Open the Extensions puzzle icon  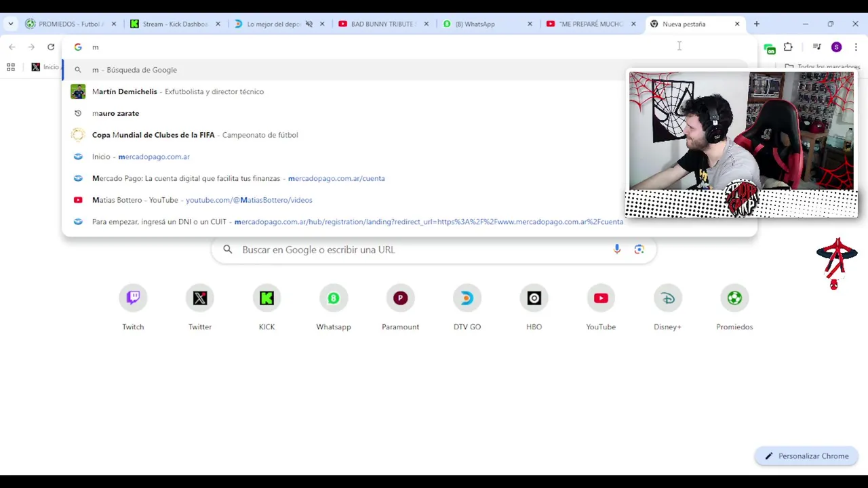pyautogui.click(x=788, y=47)
